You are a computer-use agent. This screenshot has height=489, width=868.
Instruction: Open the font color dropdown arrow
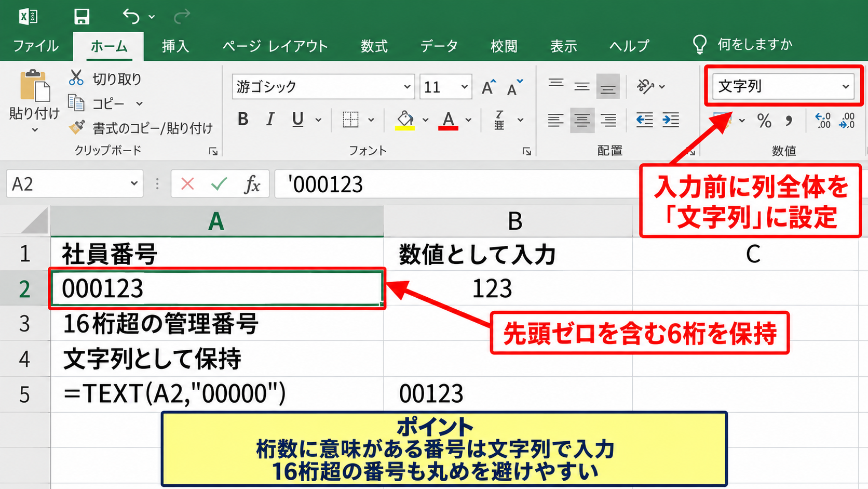tap(468, 120)
